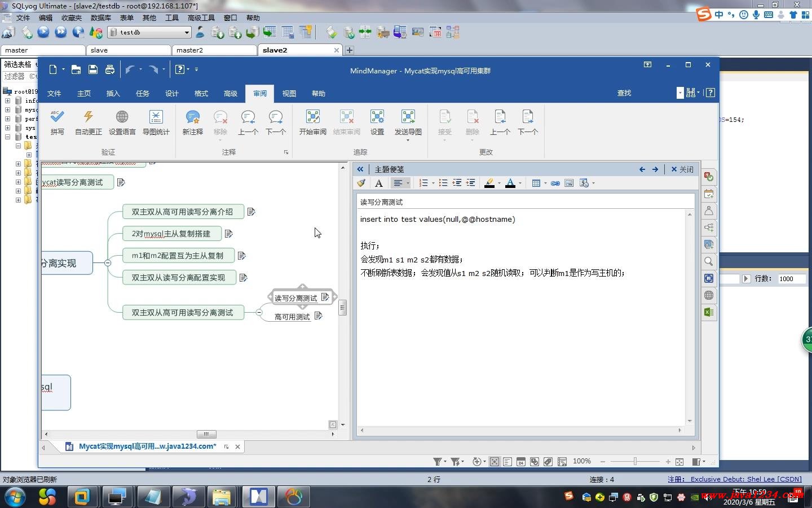Screen dimensions: 812x508
Task: Open the Windows Start button
Action: [15, 497]
